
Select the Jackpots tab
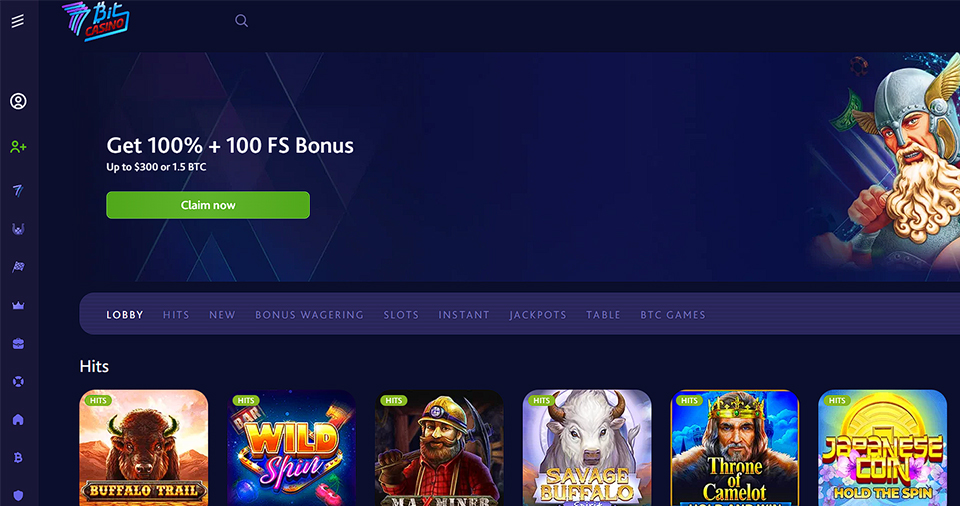(x=538, y=315)
